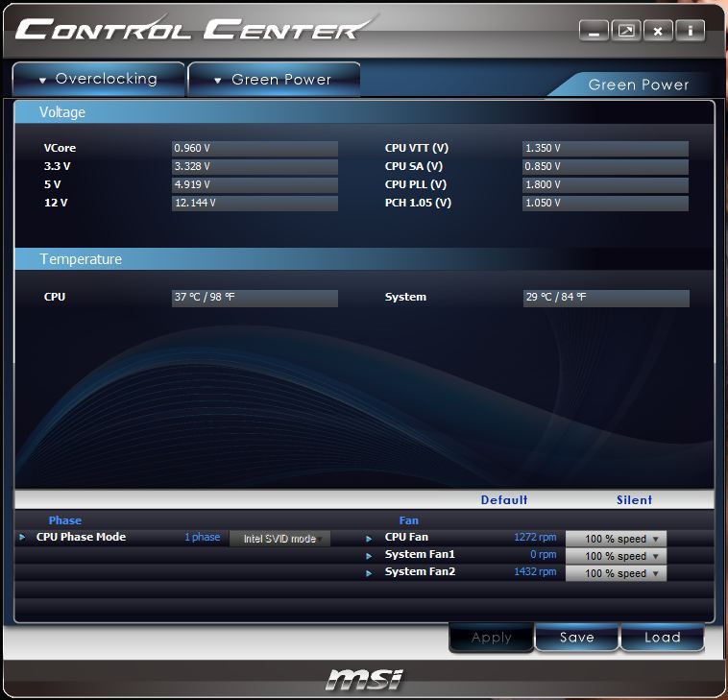Viewport: 728px width, 700px height.
Task: Click the Default preset link
Action: click(x=504, y=500)
